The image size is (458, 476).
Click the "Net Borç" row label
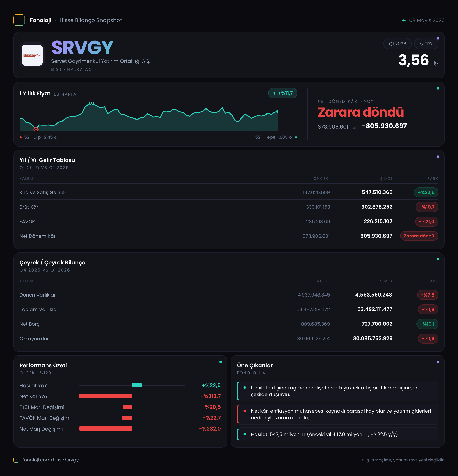29,324
